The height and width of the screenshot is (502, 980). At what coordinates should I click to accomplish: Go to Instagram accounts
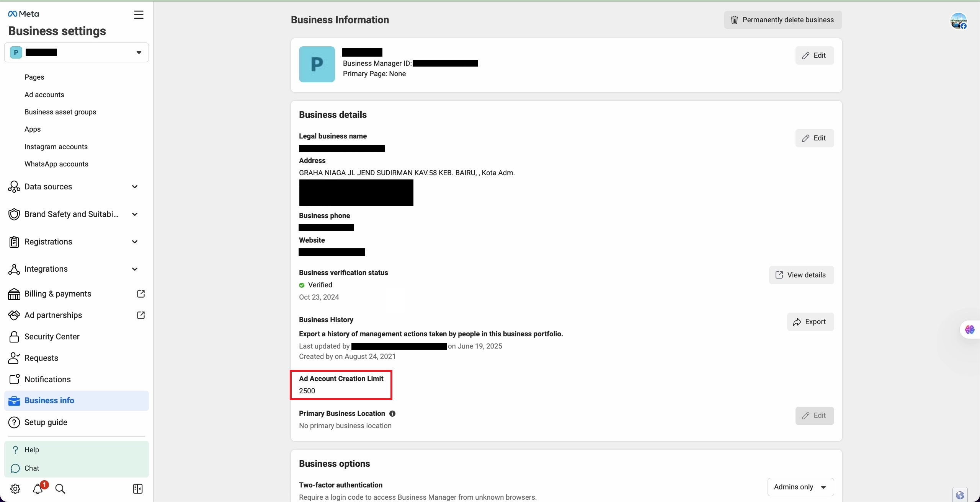click(56, 147)
